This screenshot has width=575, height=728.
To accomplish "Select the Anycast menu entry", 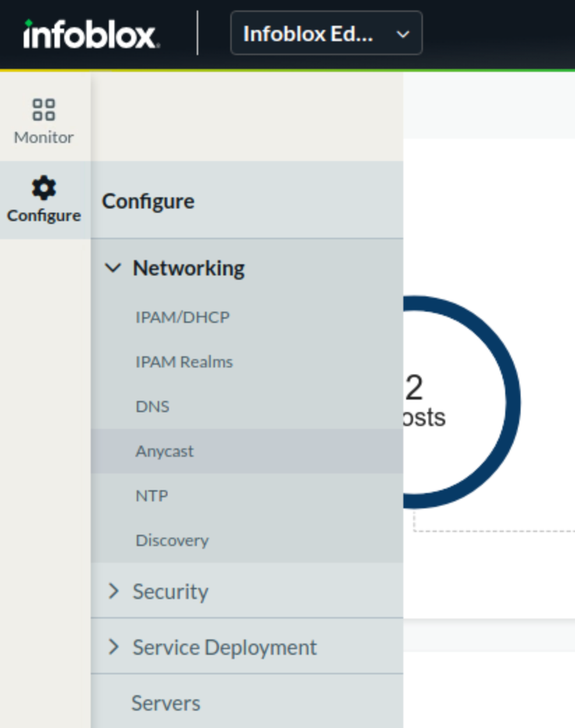I will tap(166, 450).
